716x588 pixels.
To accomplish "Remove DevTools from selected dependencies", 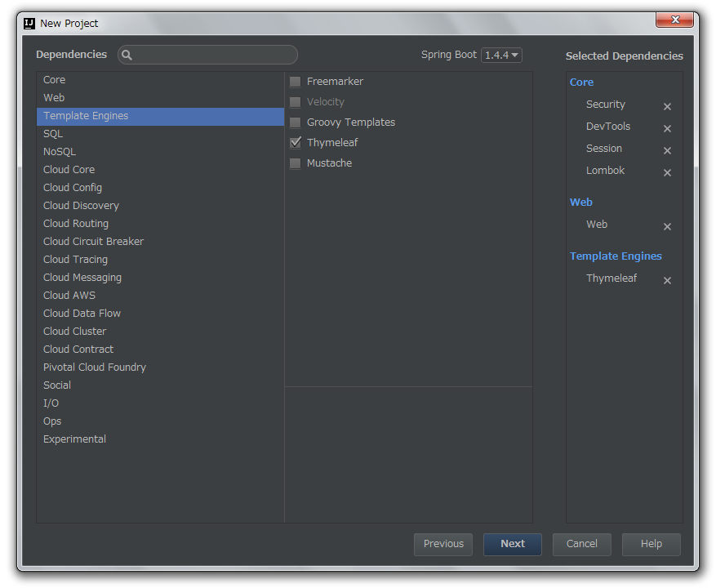I will pos(667,128).
